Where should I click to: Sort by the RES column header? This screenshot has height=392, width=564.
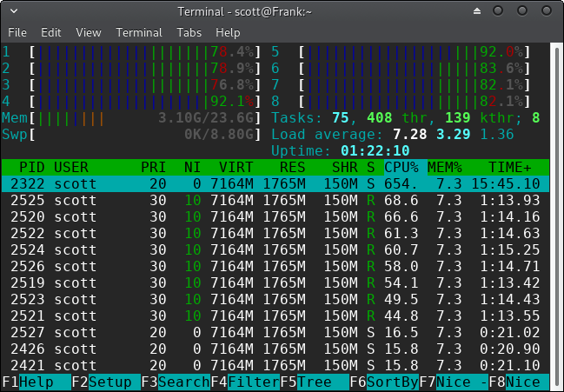point(293,168)
